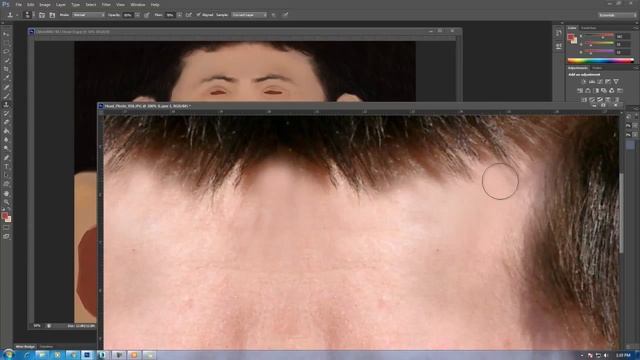Click the Windows Start button
The image size is (640, 360).
[9, 355]
